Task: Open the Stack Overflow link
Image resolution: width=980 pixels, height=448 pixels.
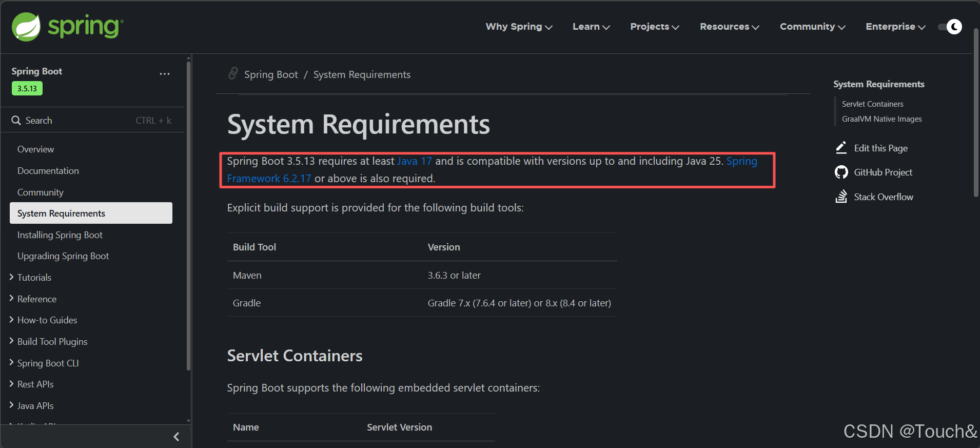Action: [884, 197]
